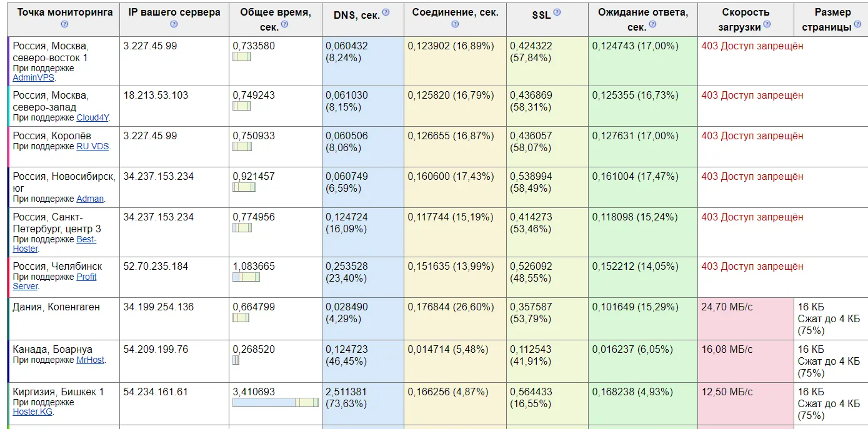Follow the RU VDS link
The image size is (868, 429).
pyautogui.click(x=92, y=146)
